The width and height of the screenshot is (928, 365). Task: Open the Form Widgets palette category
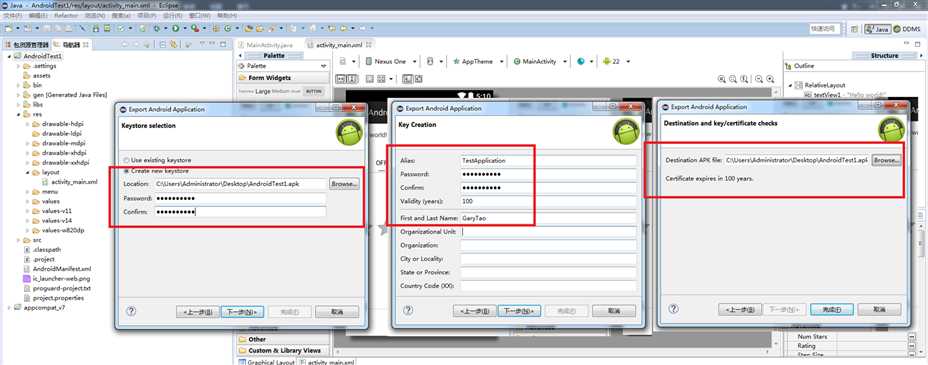coord(283,78)
